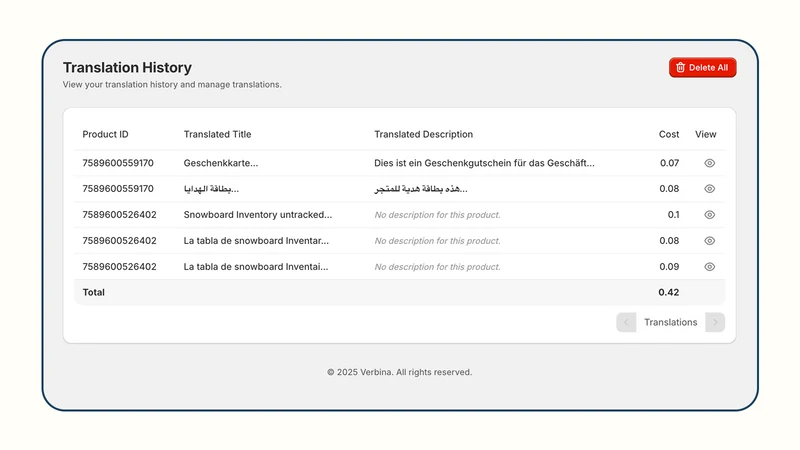View the Arabic gift card translation
This screenshot has width=800, height=450.
(x=709, y=189)
